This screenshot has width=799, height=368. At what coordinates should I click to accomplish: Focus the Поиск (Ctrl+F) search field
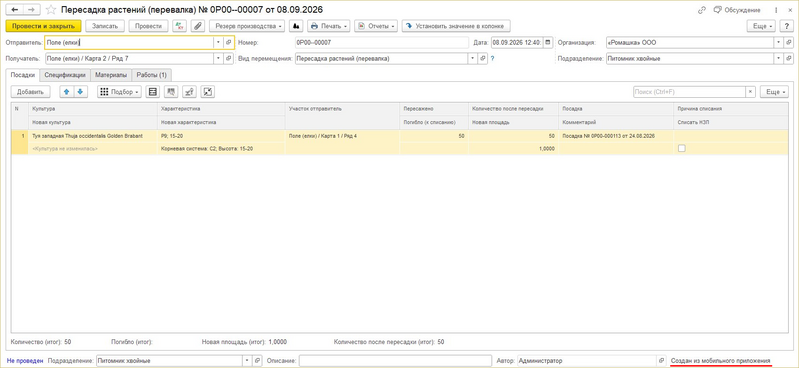pos(689,92)
